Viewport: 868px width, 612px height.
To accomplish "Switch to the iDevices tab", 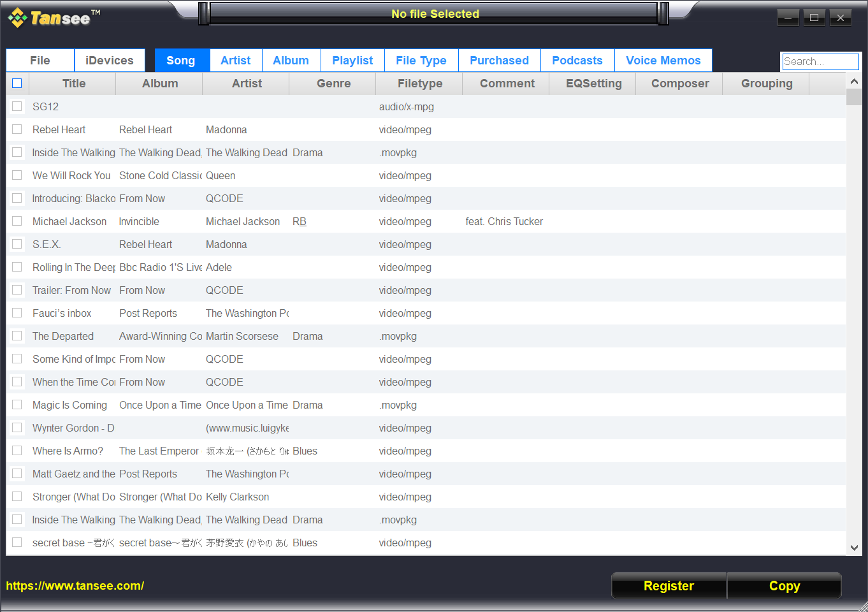I will click(x=110, y=61).
